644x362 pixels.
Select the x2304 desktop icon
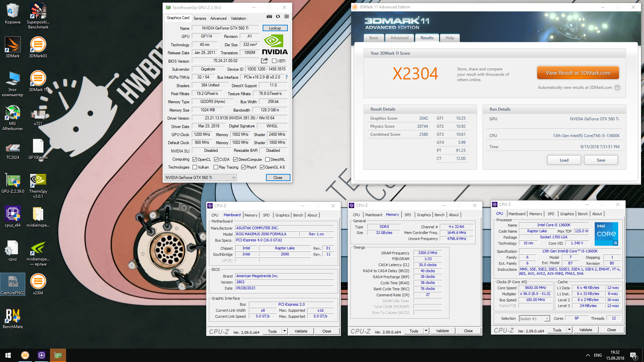click(38, 285)
